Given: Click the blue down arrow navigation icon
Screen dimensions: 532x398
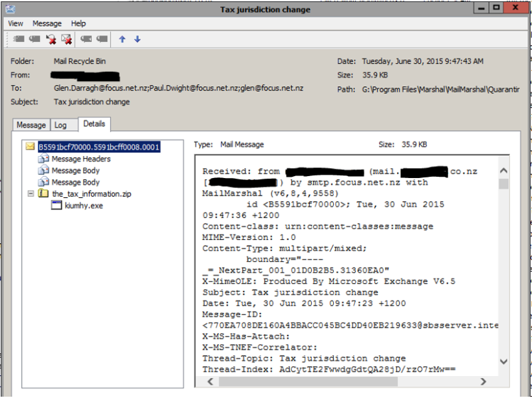Looking at the screenshot, I should point(137,39).
